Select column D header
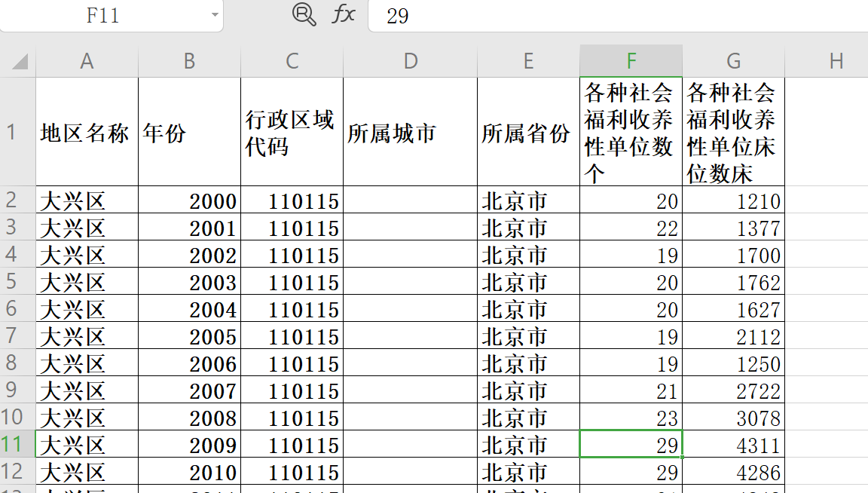 [410, 61]
